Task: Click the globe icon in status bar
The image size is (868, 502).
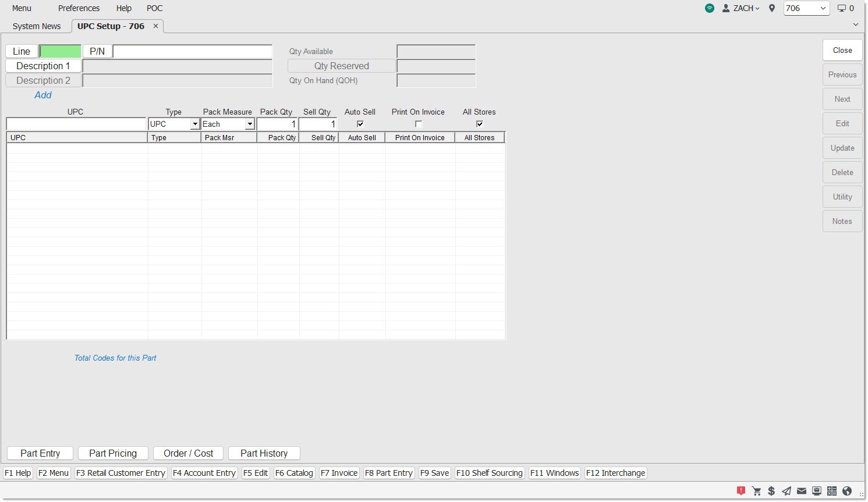Action: pyautogui.click(x=847, y=491)
